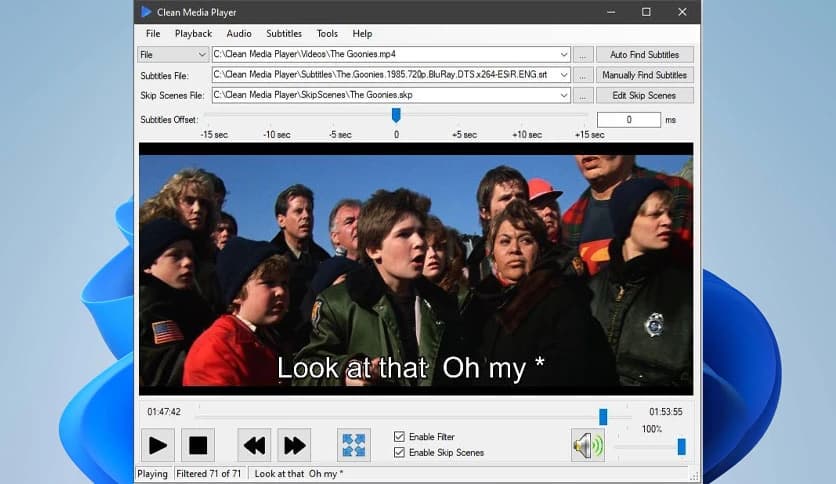The height and width of the screenshot is (484, 836).
Task: Expand the video file path dropdown
Action: (x=564, y=54)
